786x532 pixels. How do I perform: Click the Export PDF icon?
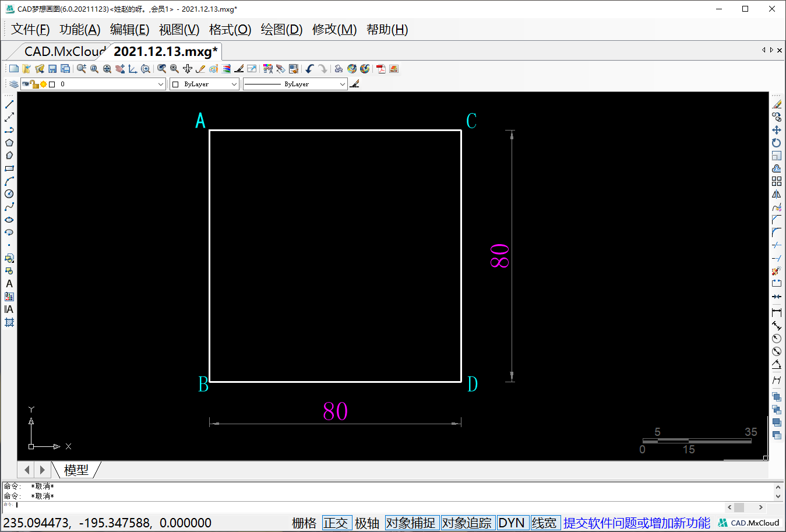tap(381, 69)
